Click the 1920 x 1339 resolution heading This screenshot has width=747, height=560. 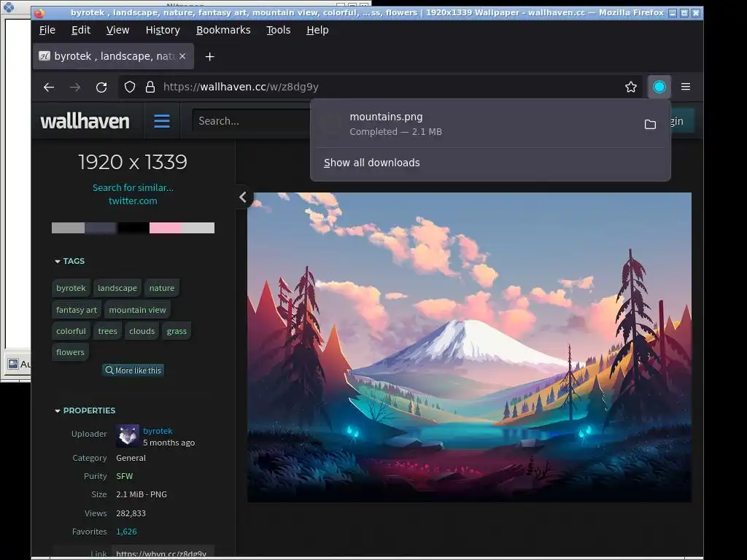tap(133, 162)
